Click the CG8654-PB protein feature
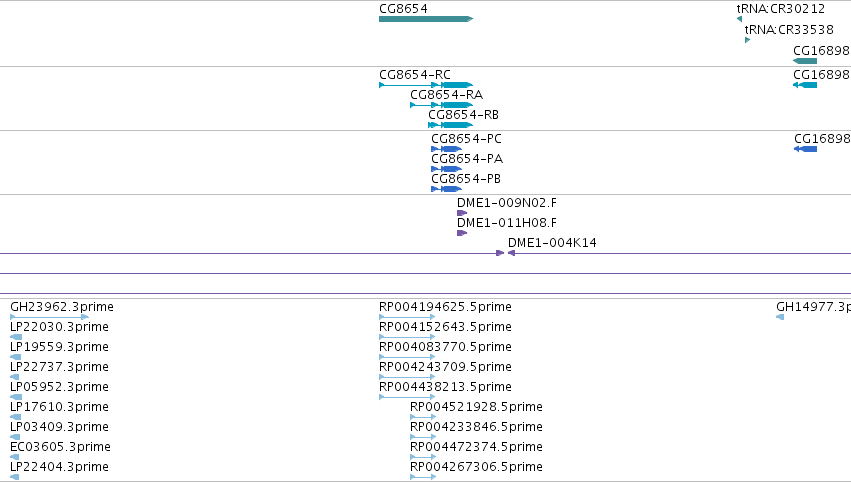Screen dimensions: 851x482 click(x=446, y=189)
